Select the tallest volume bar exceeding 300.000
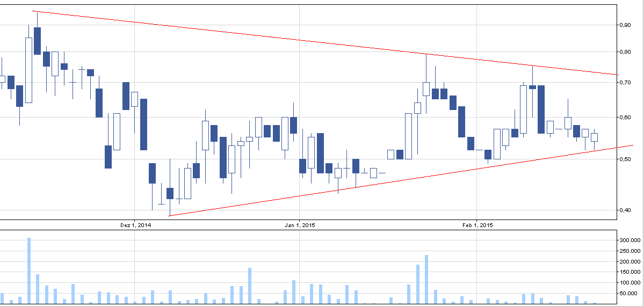The height and width of the screenshot is (307, 644). pyautogui.click(x=29, y=271)
